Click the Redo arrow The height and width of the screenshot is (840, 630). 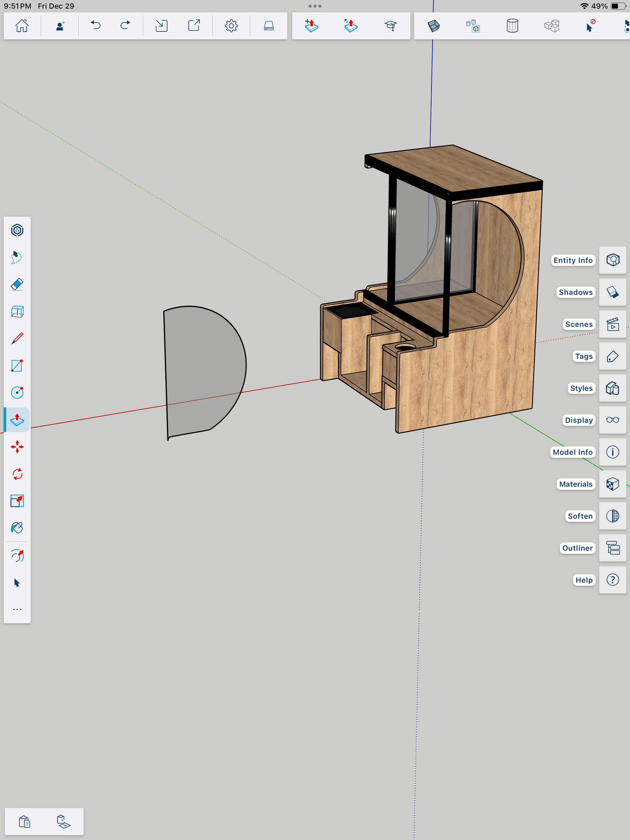coord(125,26)
